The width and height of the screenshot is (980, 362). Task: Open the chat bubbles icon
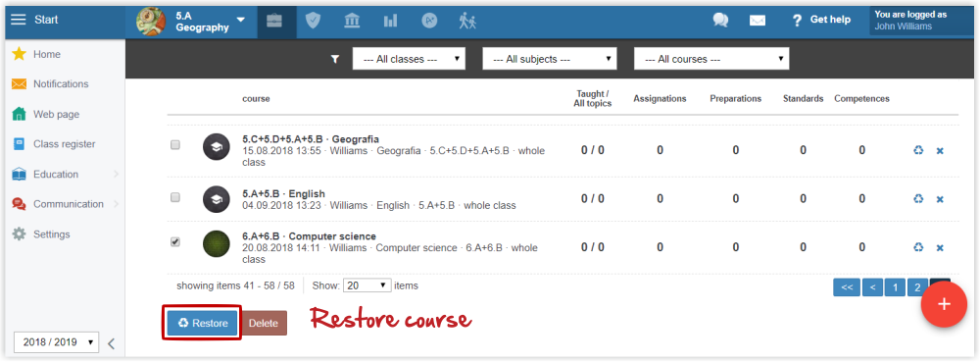point(720,20)
